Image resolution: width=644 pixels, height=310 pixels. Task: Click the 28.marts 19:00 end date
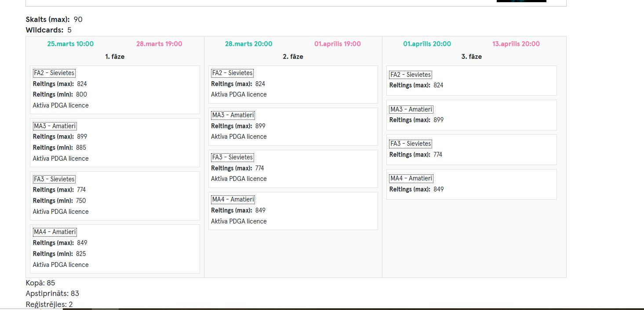click(159, 44)
